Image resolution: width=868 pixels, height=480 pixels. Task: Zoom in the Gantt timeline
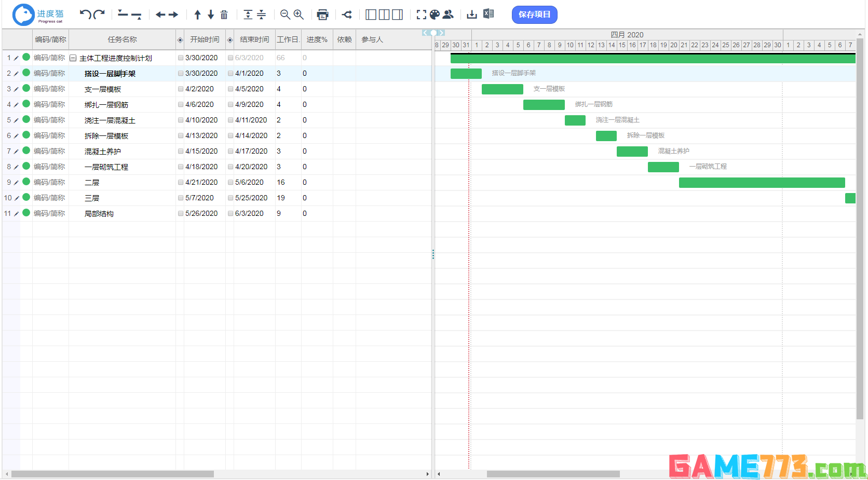click(299, 15)
